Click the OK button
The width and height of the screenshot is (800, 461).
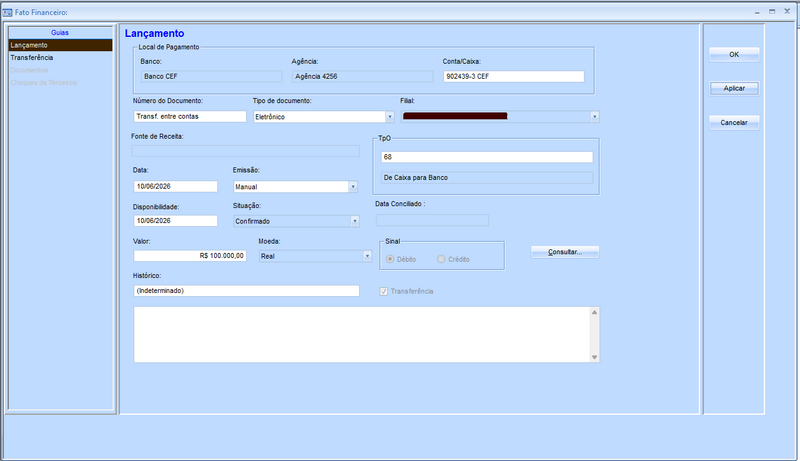click(x=734, y=55)
